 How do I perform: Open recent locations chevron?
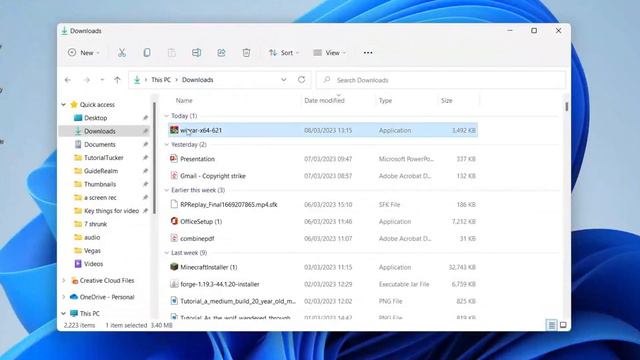[x=102, y=80]
